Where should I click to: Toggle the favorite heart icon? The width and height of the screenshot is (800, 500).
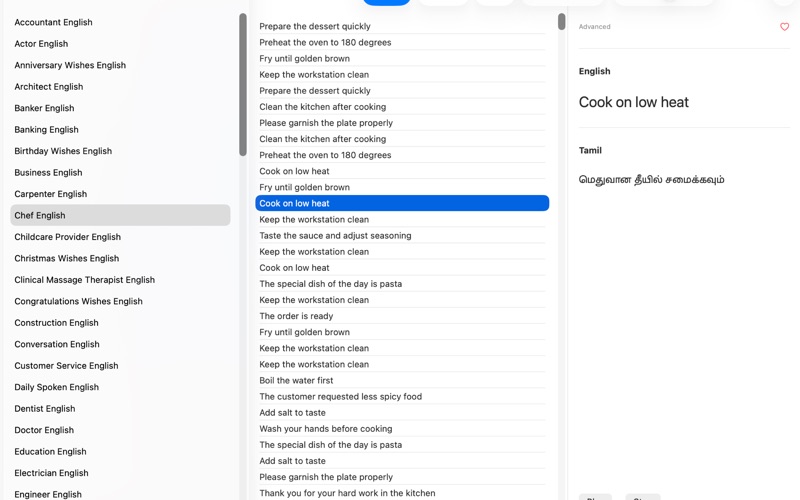[x=784, y=27]
